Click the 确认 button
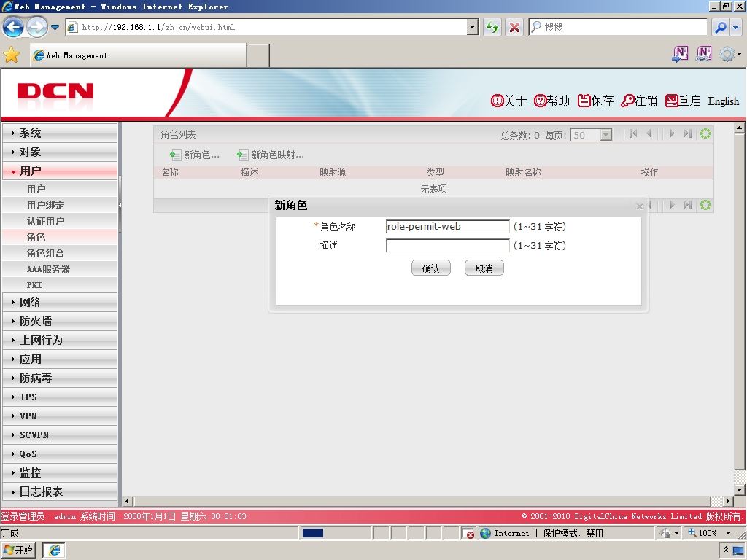 pyautogui.click(x=430, y=268)
